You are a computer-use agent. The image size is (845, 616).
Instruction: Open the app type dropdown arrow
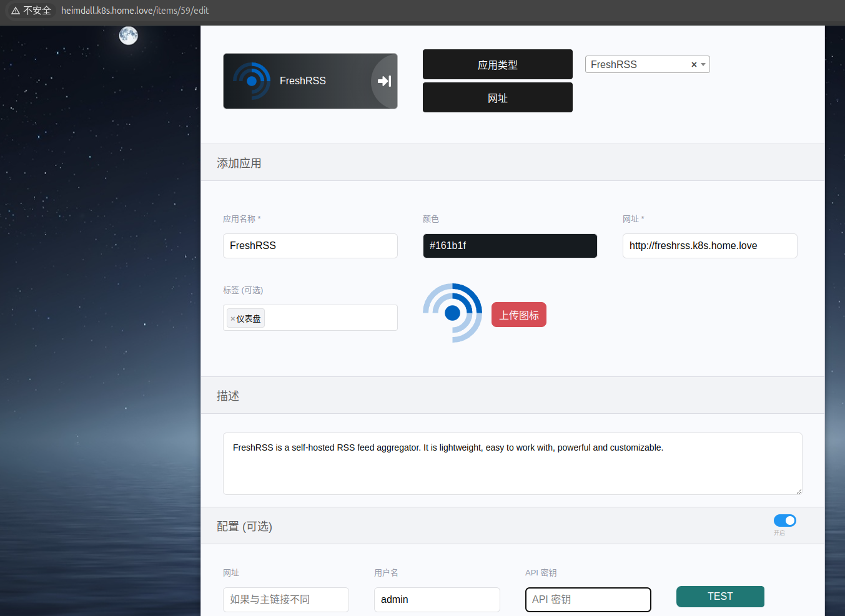pyautogui.click(x=703, y=64)
